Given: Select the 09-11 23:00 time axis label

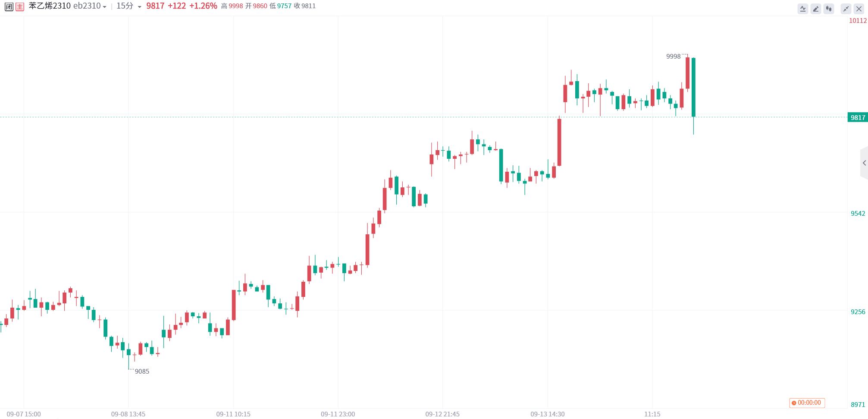Looking at the screenshot, I should coord(338,414).
